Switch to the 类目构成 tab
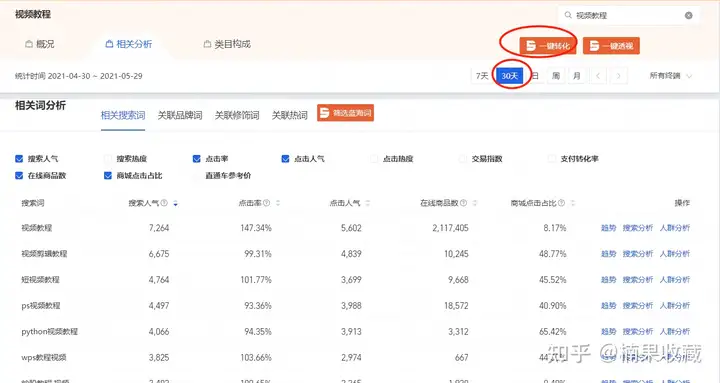 227,44
